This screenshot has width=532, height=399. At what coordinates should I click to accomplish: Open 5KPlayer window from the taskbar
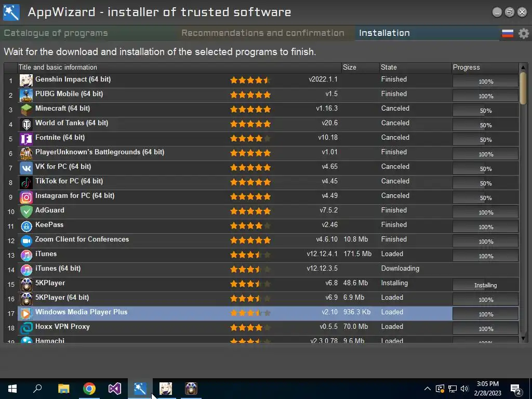[191, 389]
